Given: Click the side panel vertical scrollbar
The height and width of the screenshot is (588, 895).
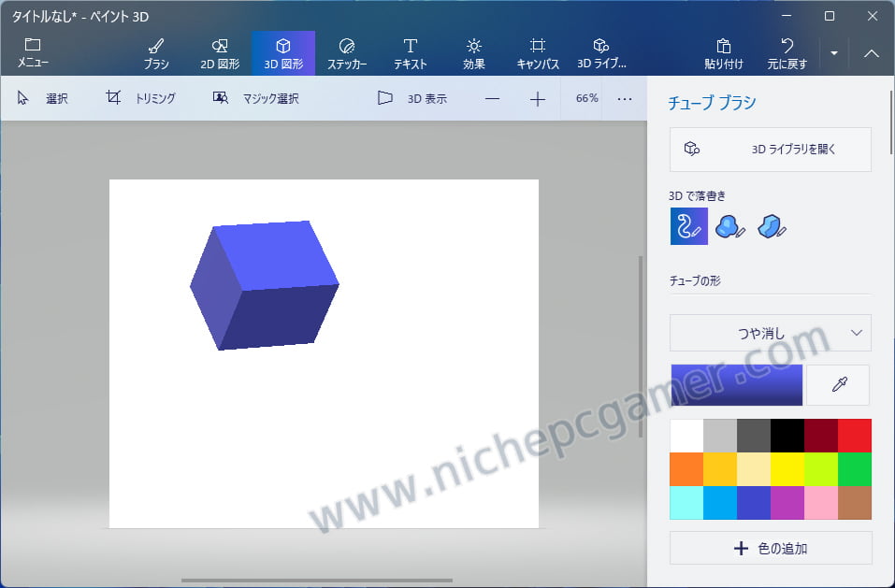Looking at the screenshot, I should point(891,122).
